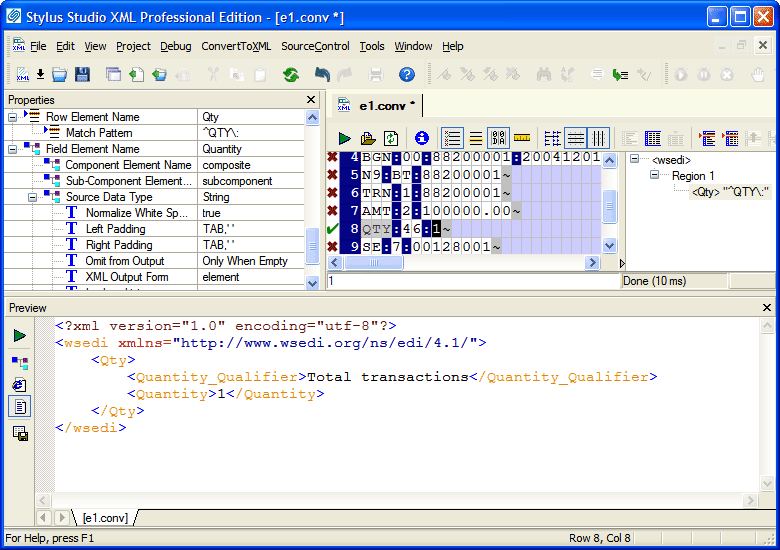Click the Match Pattern value ^QTY\:
The image size is (780, 550).
click(x=250, y=133)
